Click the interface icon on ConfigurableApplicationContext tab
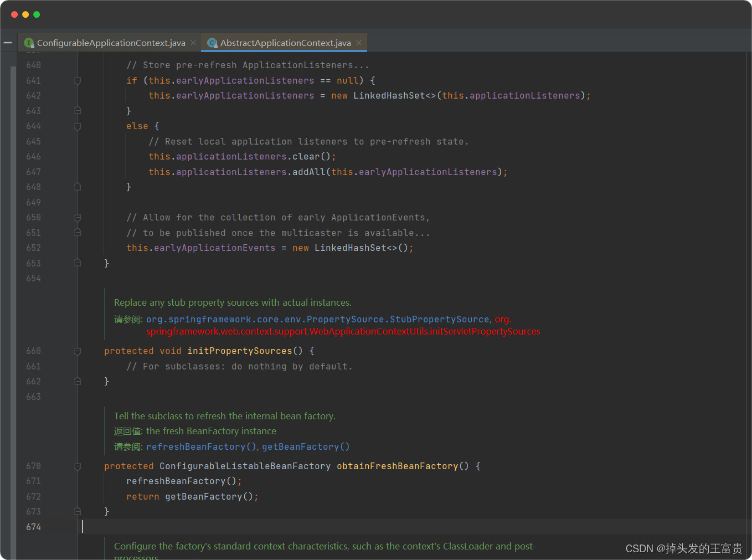Image resolution: width=752 pixels, height=560 pixels. tap(29, 43)
